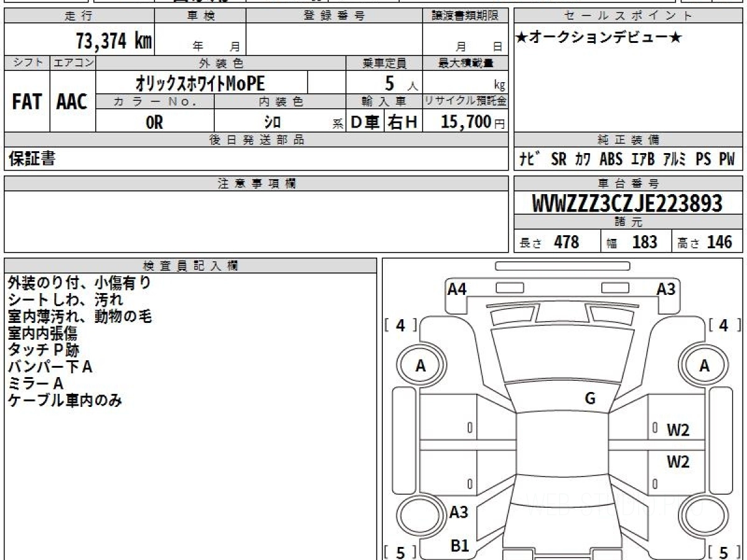Click the color number 0R
The width and height of the screenshot is (747, 560).
click(x=154, y=123)
